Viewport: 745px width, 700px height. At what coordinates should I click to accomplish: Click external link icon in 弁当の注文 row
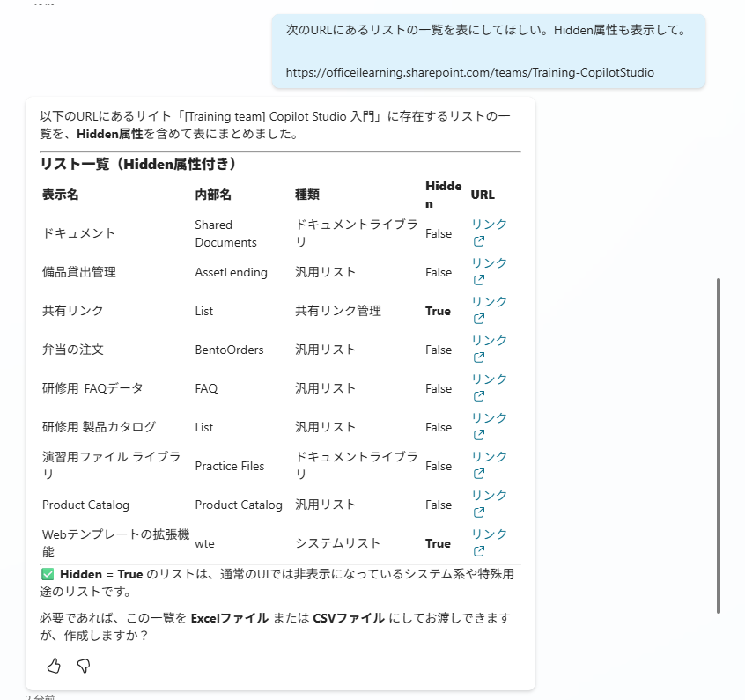pos(479,357)
